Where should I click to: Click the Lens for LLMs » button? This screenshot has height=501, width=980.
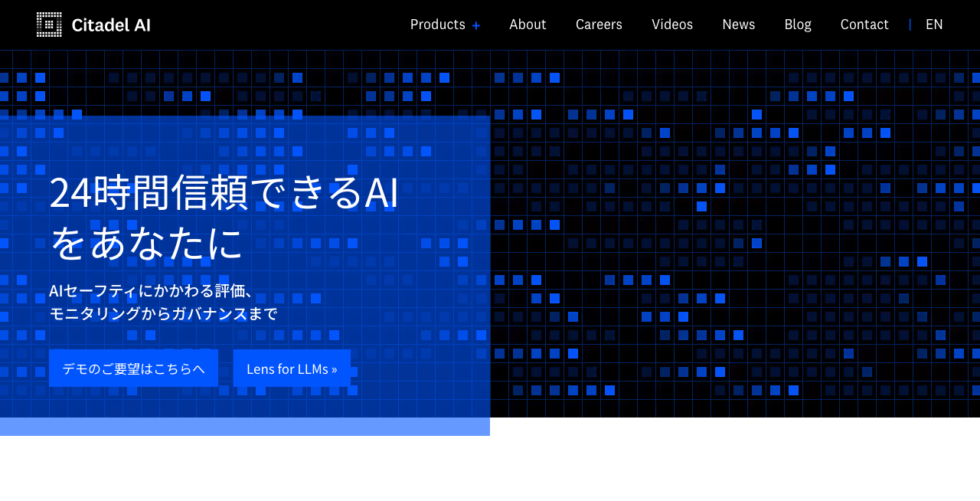pyautogui.click(x=292, y=368)
